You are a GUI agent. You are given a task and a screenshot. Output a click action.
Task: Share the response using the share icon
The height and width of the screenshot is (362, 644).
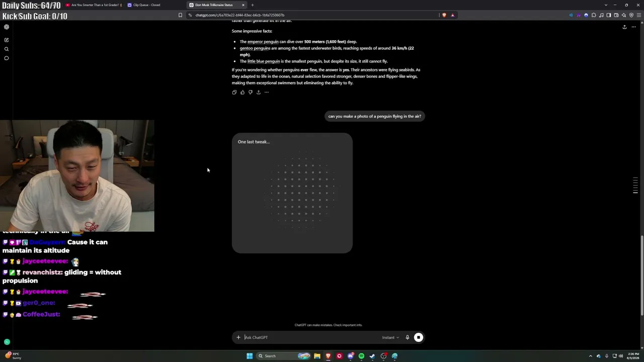[x=259, y=93]
